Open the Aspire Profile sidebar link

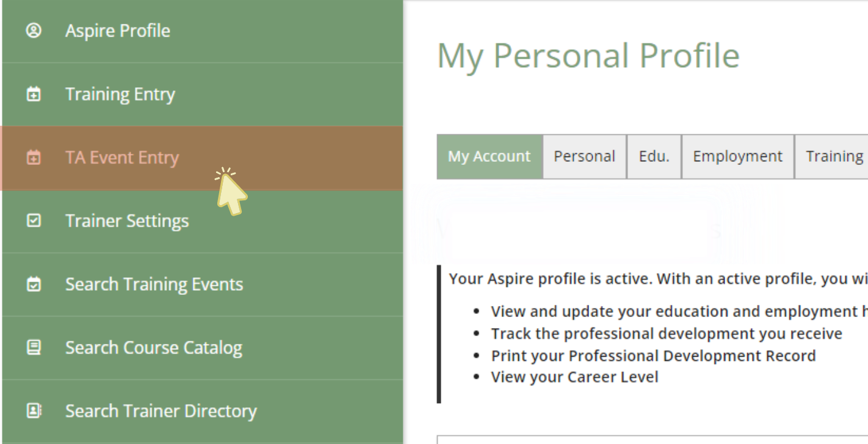118,31
